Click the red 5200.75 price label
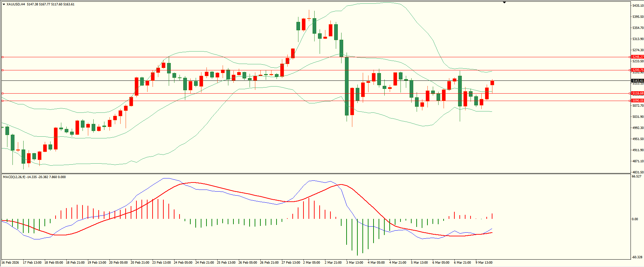 tap(638, 70)
